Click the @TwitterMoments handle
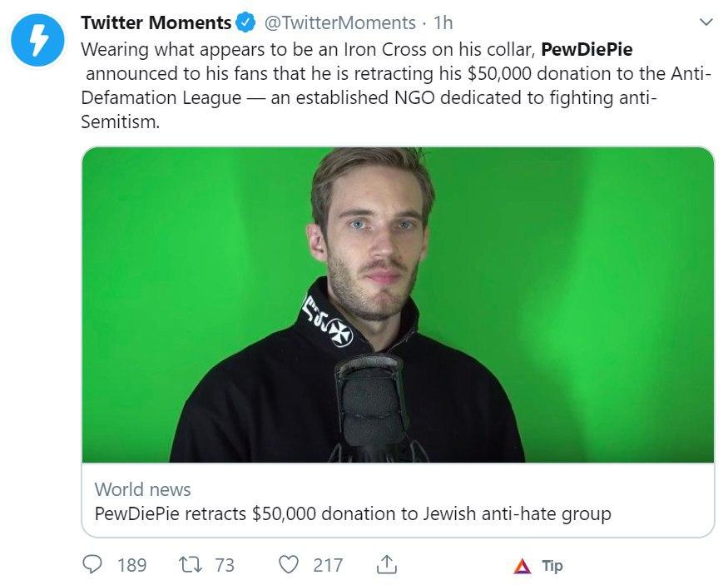 [x=339, y=22]
